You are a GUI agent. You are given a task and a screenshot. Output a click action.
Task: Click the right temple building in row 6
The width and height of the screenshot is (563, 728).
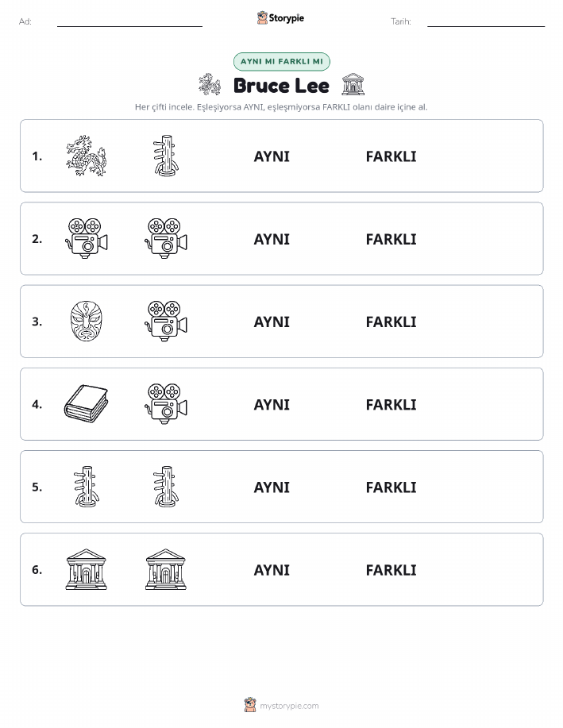tap(166, 569)
